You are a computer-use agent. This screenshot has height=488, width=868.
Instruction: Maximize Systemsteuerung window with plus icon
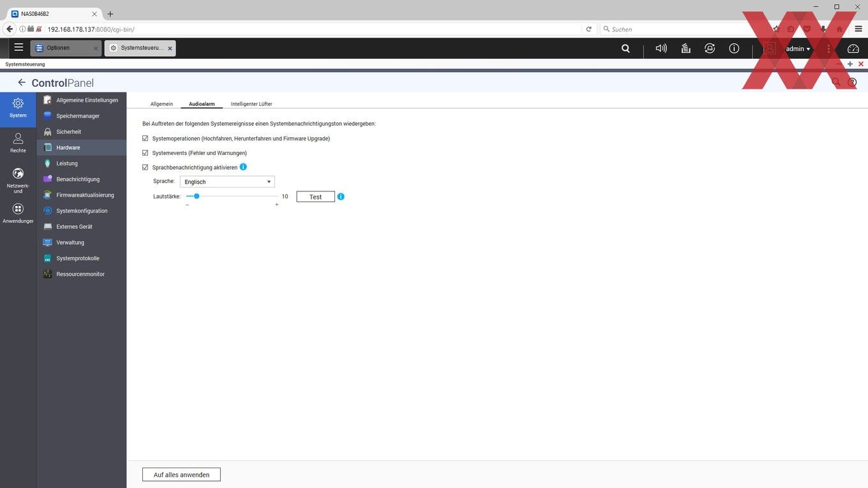850,64
